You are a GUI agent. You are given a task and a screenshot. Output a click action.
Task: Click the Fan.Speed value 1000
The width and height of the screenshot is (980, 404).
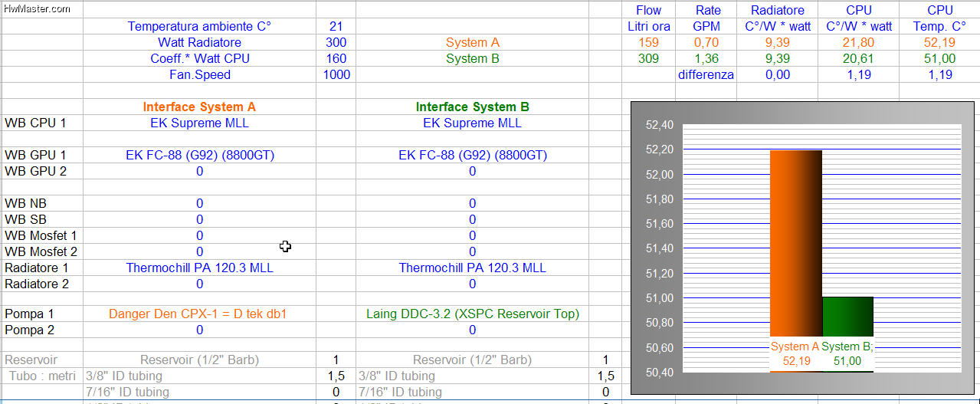pos(336,74)
